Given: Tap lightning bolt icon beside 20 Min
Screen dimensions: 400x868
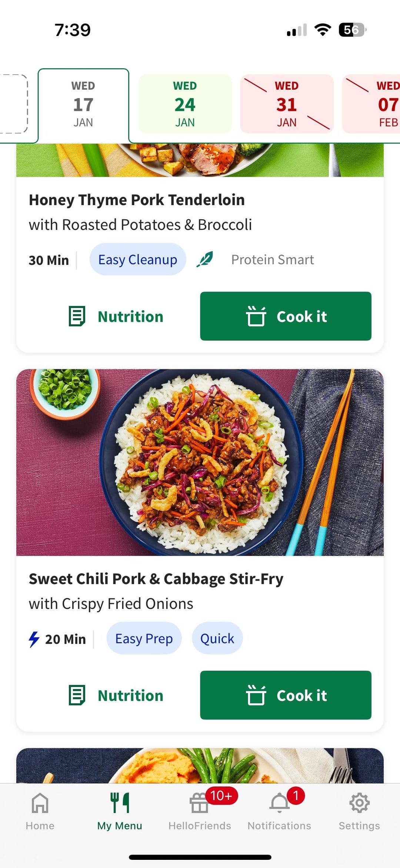Looking at the screenshot, I should [34, 639].
